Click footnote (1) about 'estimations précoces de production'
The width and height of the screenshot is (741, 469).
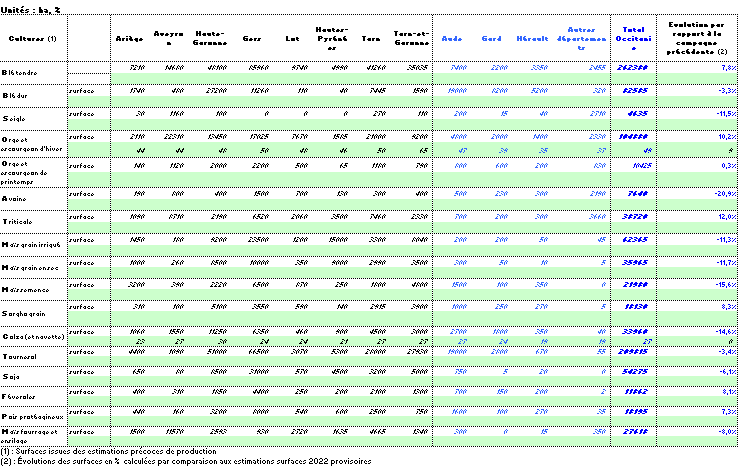108,452
